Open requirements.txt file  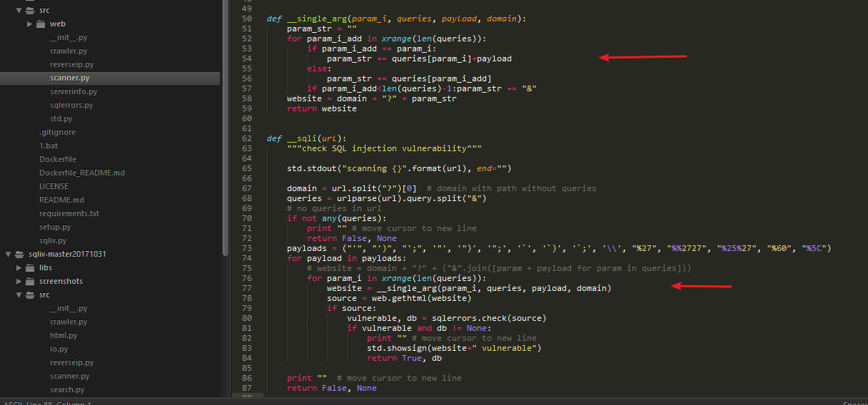[x=69, y=213]
